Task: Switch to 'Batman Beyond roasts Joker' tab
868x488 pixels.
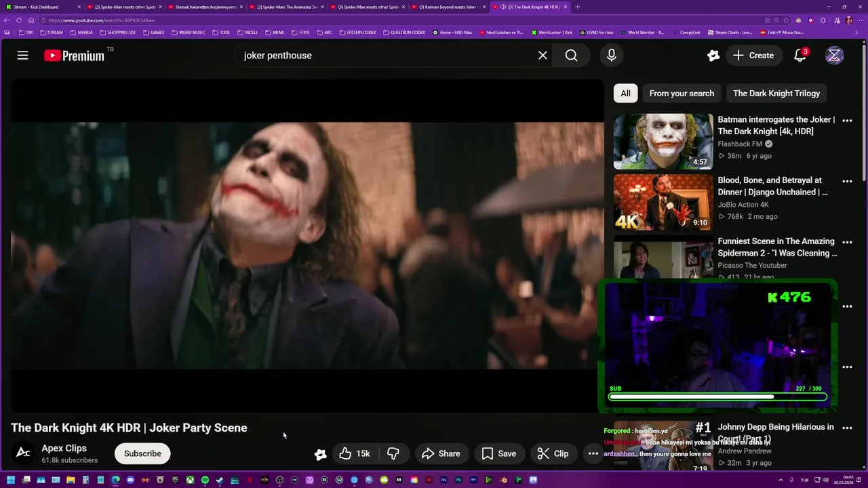Action: point(448,7)
